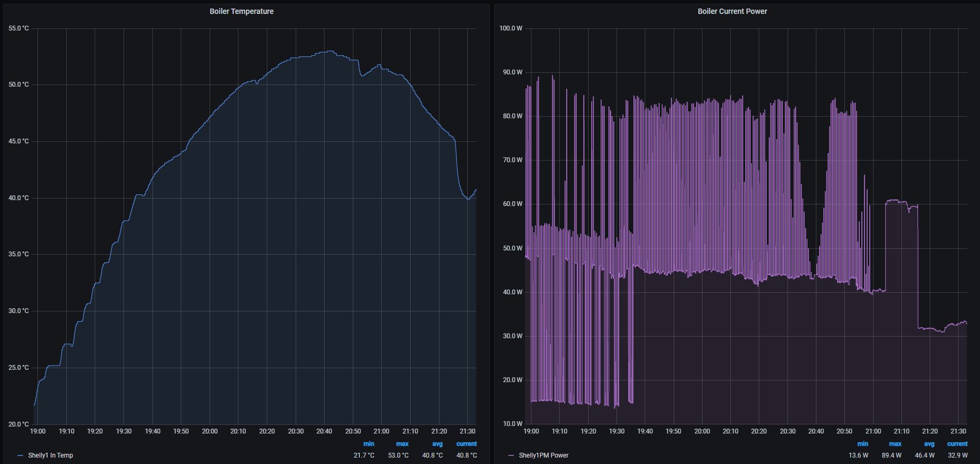The height and width of the screenshot is (464, 980).
Task: Sort temperature legend by avg column
Action: (x=437, y=444)
